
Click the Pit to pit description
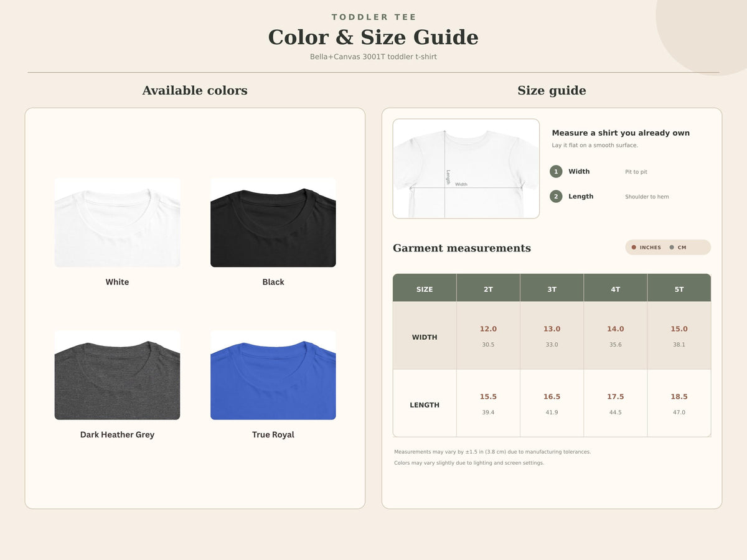[x=636, y=172]
